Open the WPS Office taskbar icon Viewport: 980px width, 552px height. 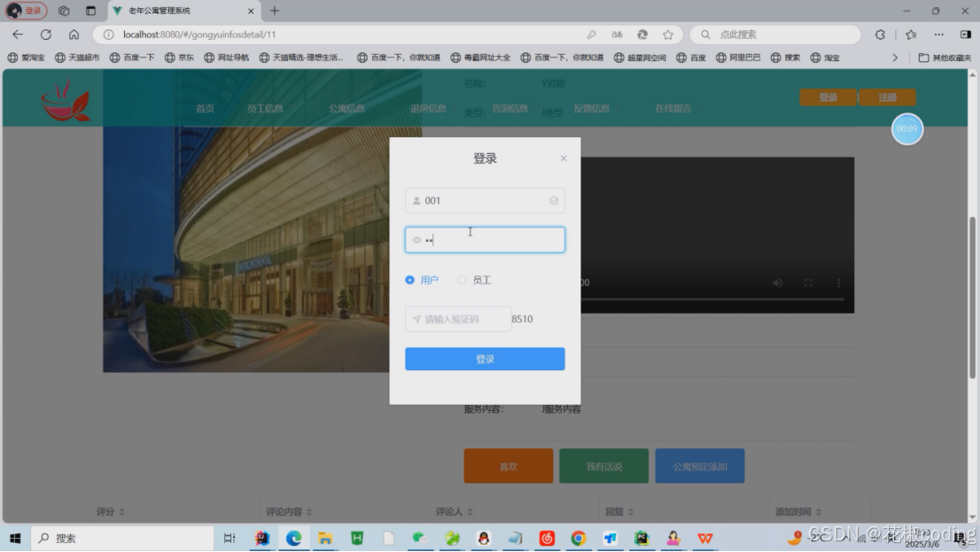pos(705,538)
